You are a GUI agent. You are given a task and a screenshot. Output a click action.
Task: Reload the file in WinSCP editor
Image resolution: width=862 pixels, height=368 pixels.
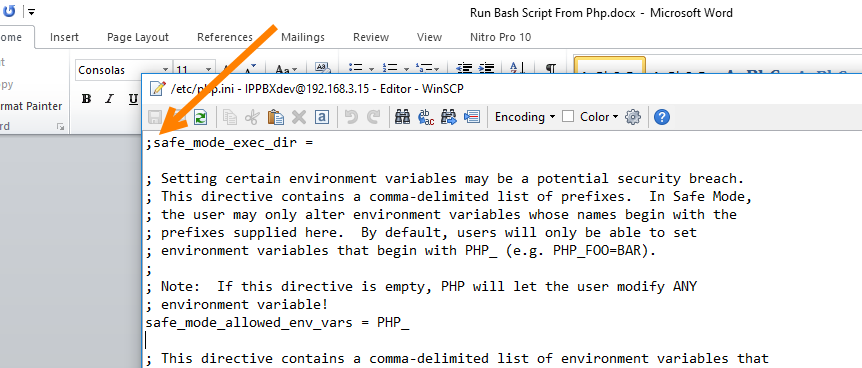(201, 117)
